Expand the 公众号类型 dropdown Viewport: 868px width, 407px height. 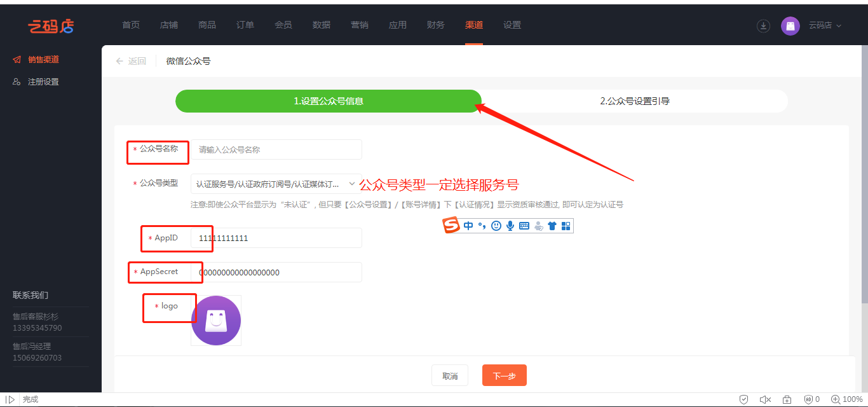click(x=276, y=184)
